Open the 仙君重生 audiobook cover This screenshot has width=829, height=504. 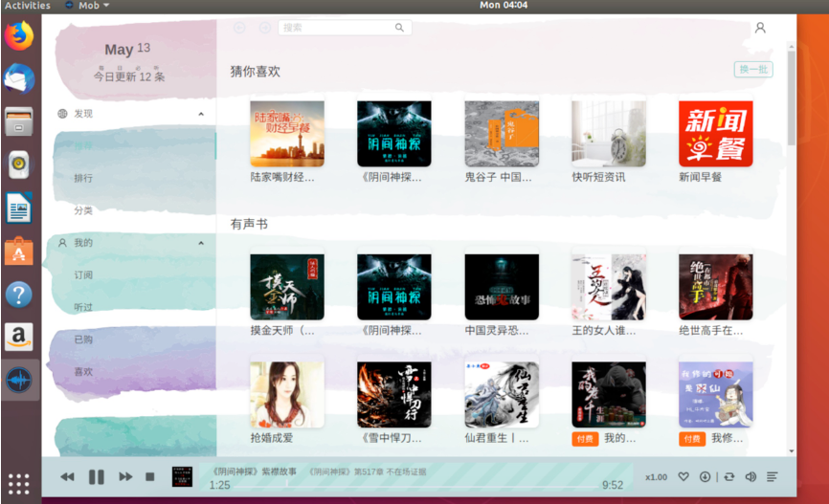pos(502,395)
